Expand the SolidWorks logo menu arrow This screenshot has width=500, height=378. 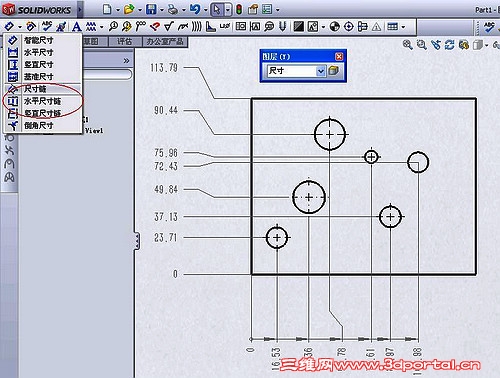[80, 10]
